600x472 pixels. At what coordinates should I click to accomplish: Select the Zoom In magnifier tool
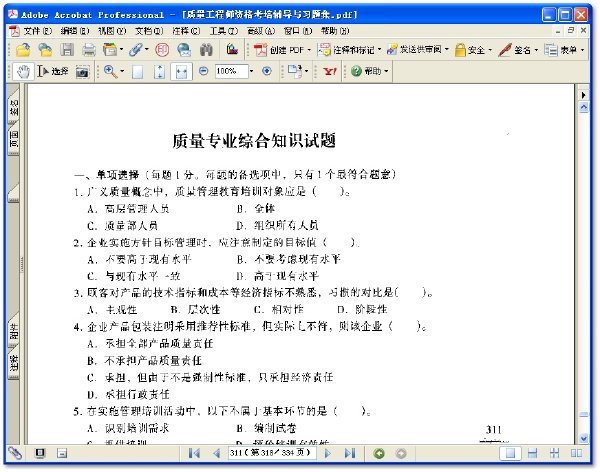[111, 71]
